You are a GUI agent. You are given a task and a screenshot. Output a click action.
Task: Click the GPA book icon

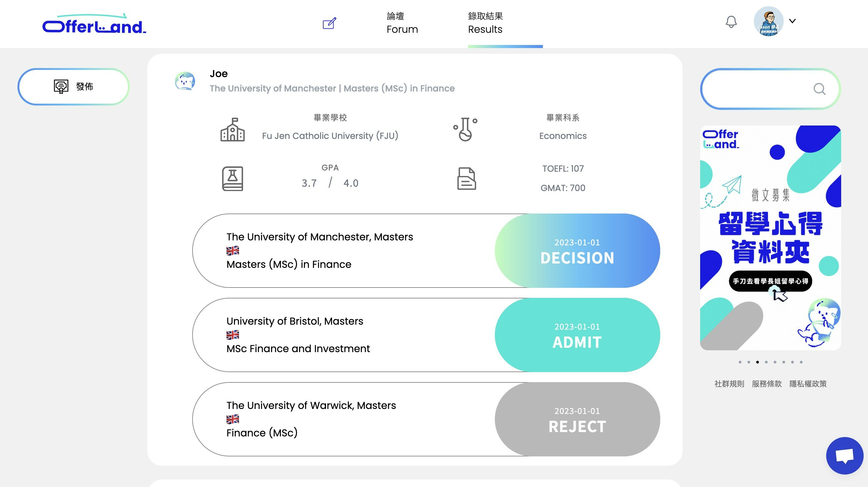(x=232, y=179)
